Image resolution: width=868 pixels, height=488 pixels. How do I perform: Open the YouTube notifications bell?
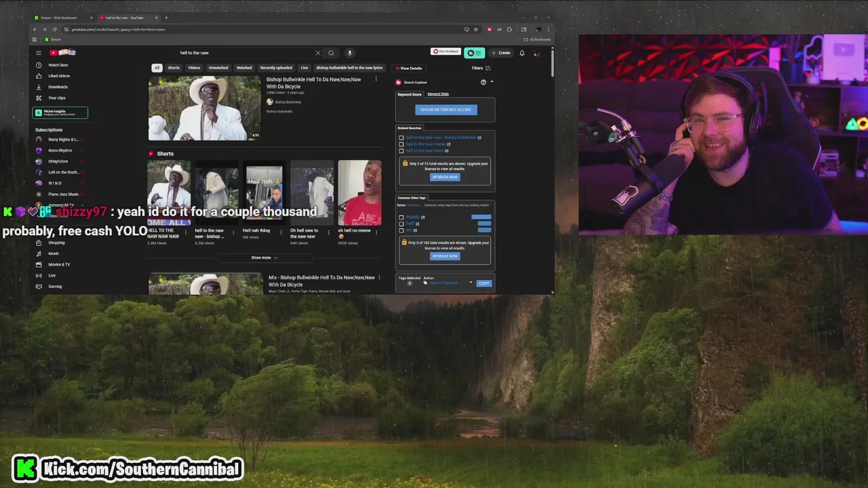pyautogui.click(x=522, y=53)
